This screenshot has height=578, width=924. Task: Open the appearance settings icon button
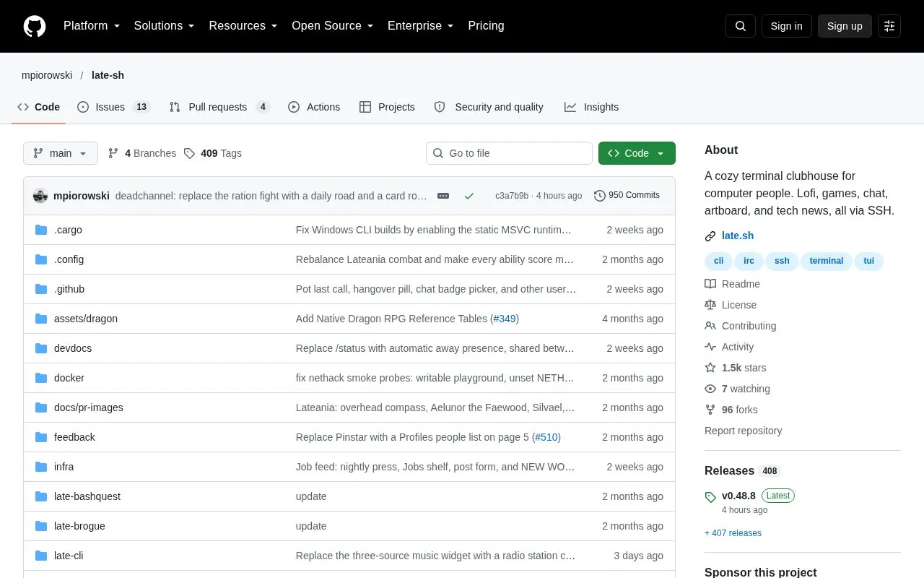point(889,26)
